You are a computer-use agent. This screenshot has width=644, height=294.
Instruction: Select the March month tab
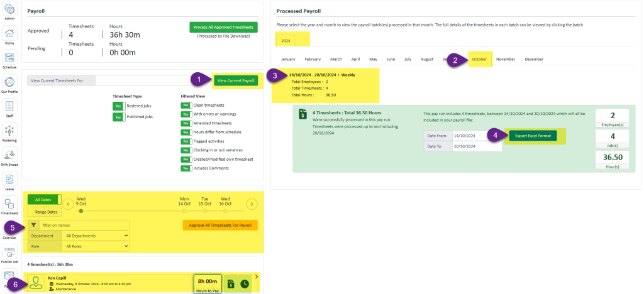[336, 59]
